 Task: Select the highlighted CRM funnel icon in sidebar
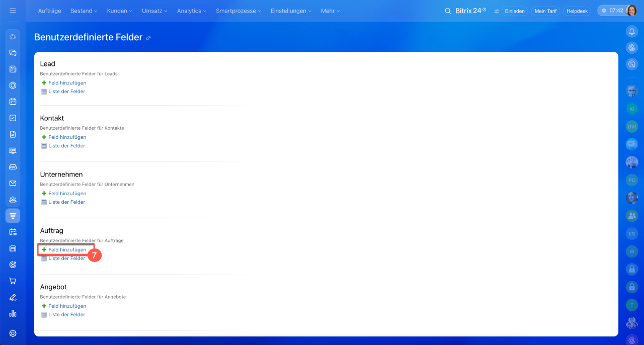tap(13, 216)
